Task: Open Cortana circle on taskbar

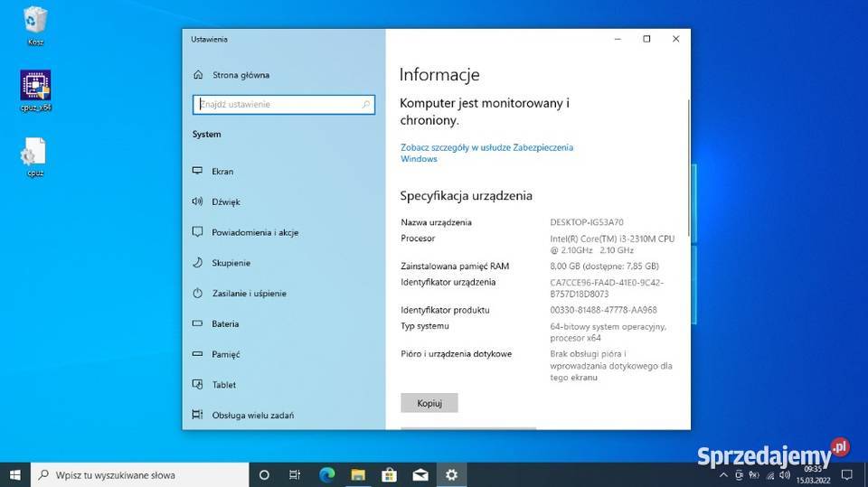Action: 264,475
